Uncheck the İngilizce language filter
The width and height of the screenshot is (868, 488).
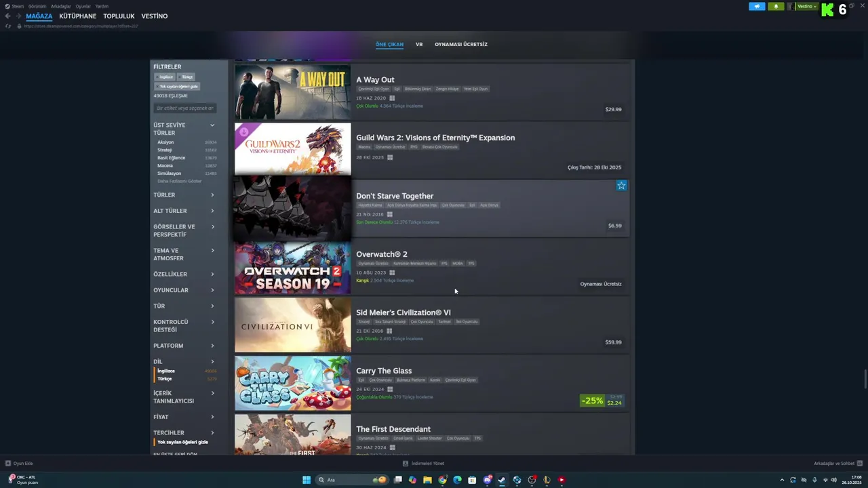coord(186,371)
